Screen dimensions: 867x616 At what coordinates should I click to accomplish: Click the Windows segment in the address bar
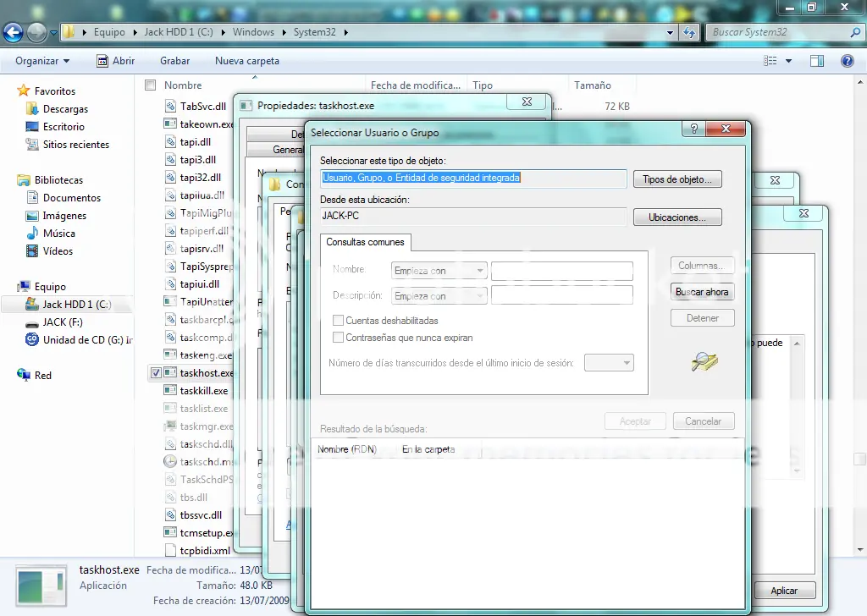click(x=253, y=32)
